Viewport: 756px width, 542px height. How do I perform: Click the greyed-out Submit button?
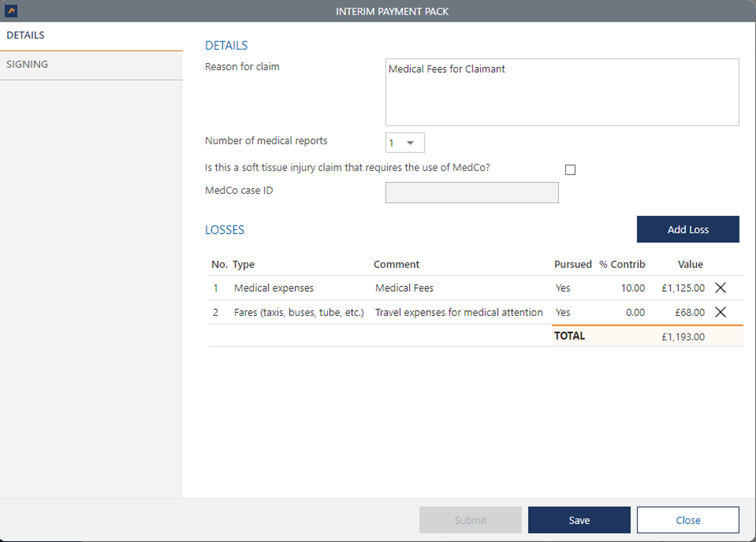coord(470,520)
